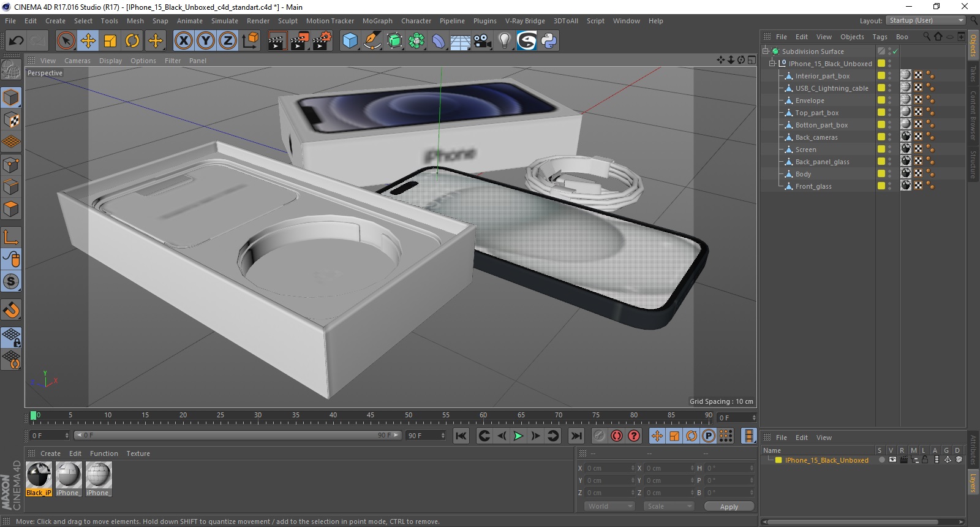Screen dimensions: 980x527
Task: Activate the Rotate tool
Action: pos(132,41)
